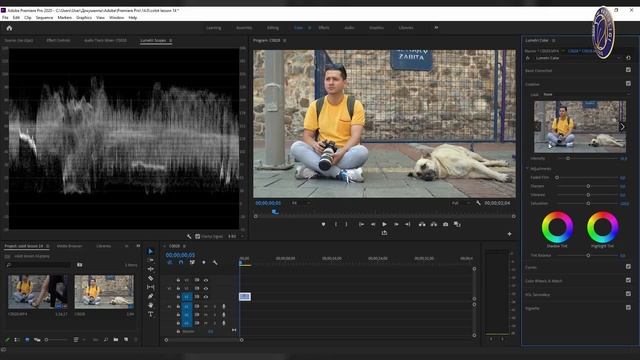Select the clip on track V1
The height and width of the screenshot is (360, 640).
245,297
